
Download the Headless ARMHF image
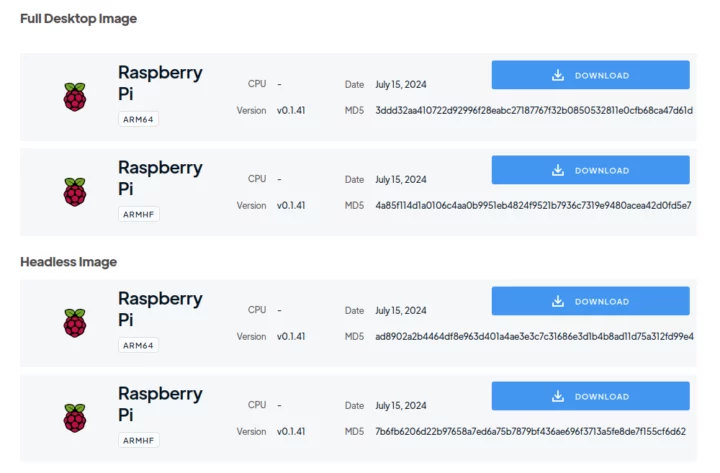tap(590, 396)
